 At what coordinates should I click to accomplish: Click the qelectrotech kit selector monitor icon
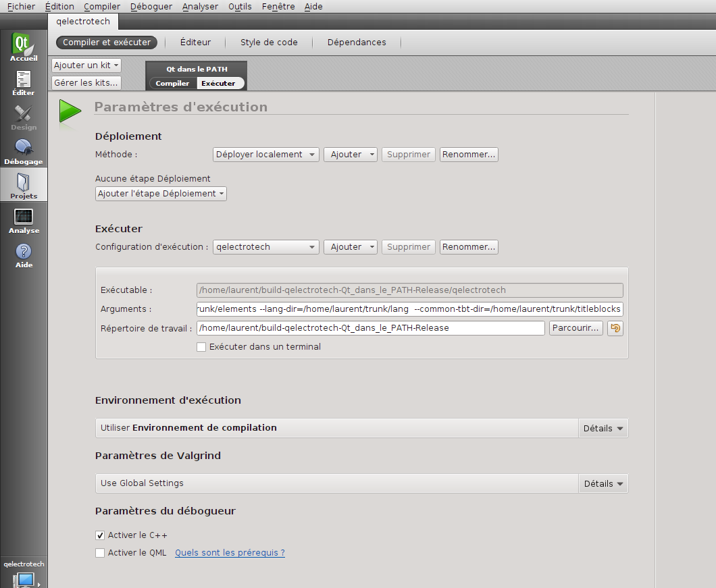click(x=24, y=580)
